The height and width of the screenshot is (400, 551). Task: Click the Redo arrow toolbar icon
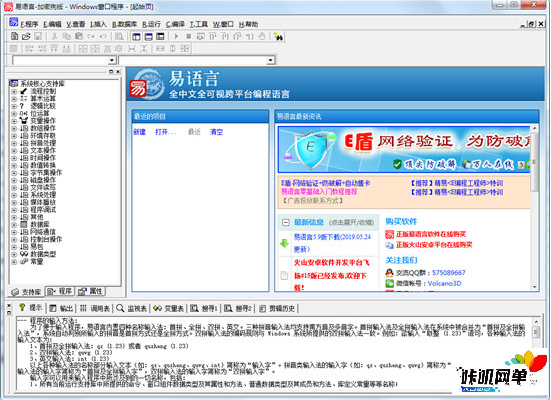click(x=91, y=36)
